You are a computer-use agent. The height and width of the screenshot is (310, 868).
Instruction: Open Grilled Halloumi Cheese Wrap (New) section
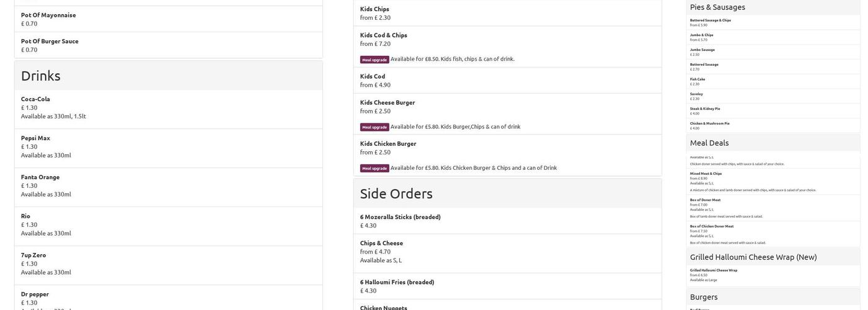point(753,257)
